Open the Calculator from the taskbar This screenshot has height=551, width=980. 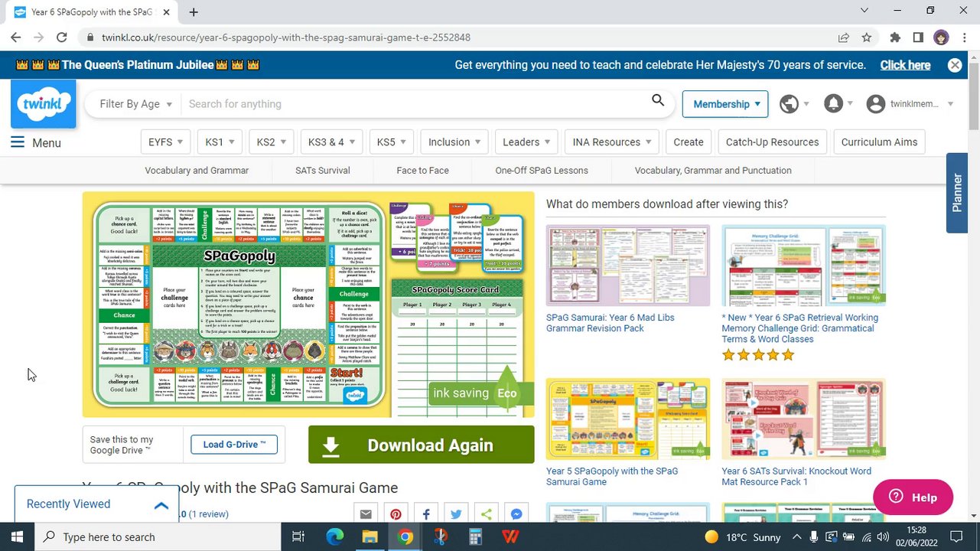point(476,536)
